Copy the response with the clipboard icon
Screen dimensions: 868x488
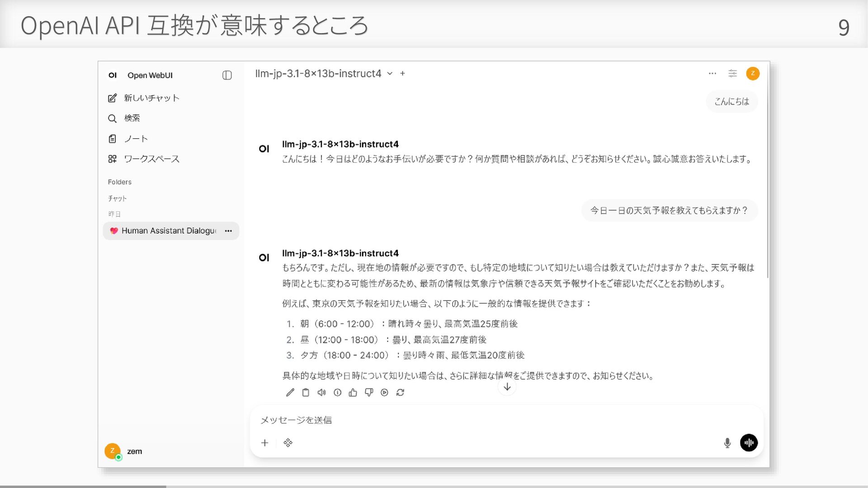pos(306,393)
